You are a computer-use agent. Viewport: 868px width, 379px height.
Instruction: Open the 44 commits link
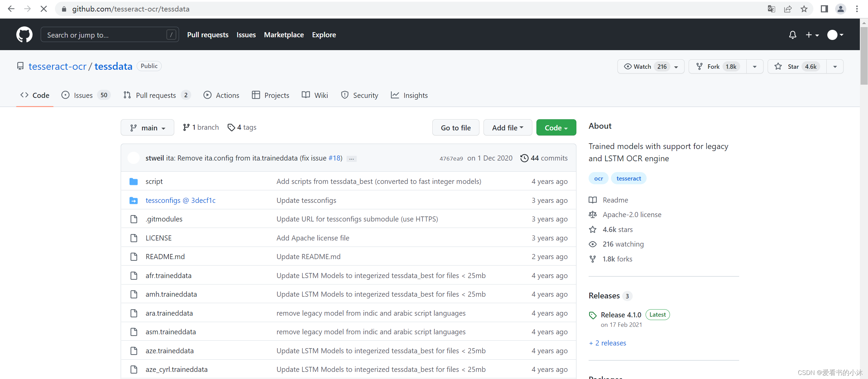point(544,158)
